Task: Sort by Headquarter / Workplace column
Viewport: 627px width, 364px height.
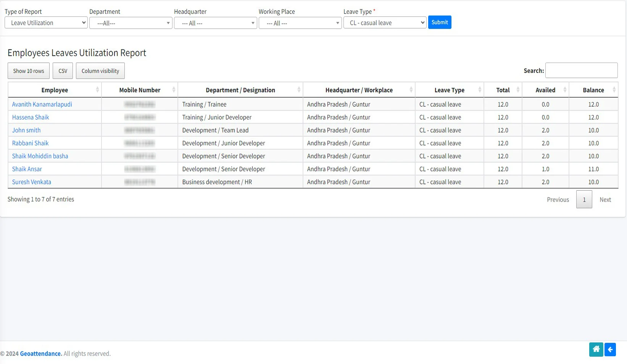Action: 359,90
